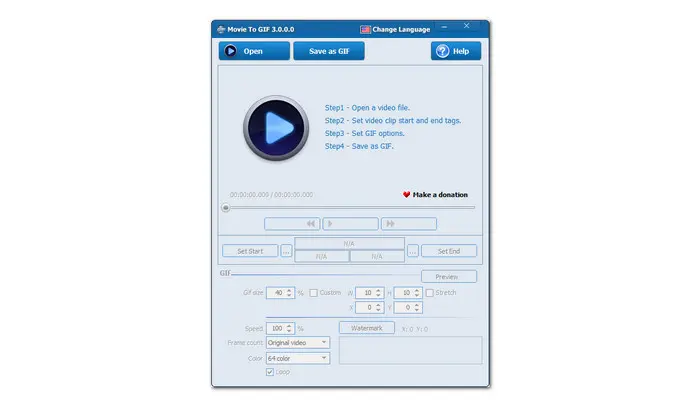The image size is (700, 407).
Task: Click the top N/A time display
Action: [349, 244]
